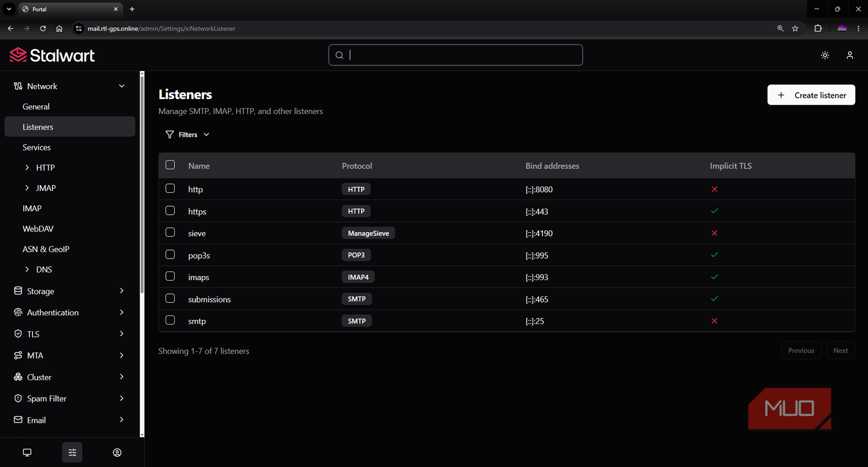Expand the TLS section chevron

[x=122, y=334]
